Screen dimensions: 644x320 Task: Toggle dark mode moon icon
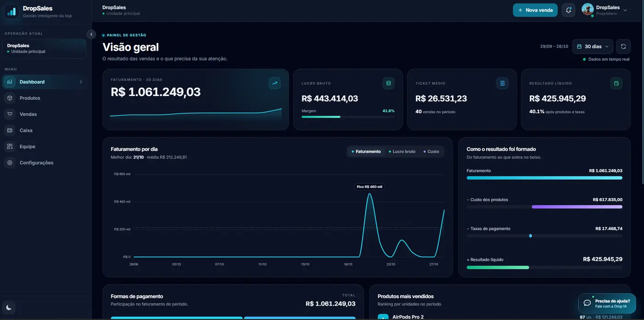(x=9, y=308)
